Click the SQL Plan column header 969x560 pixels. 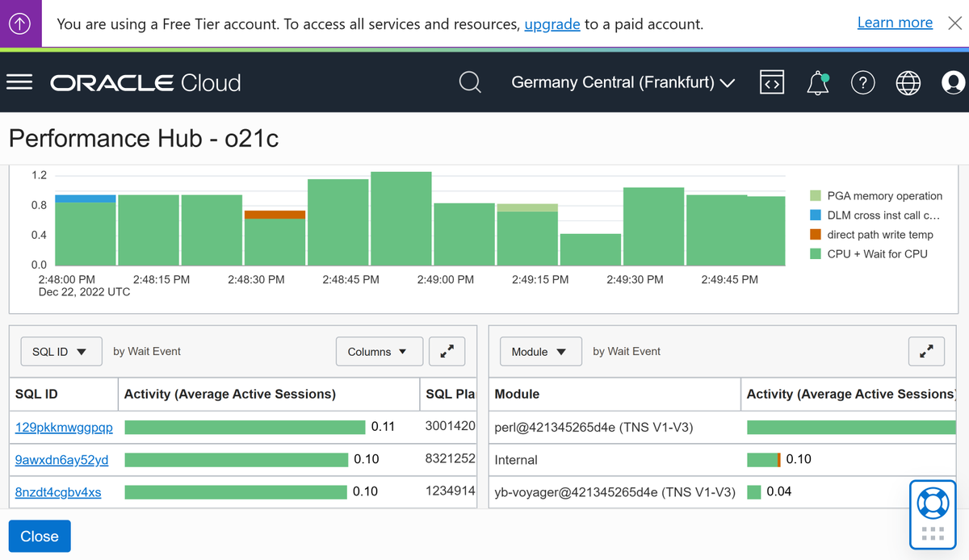click(x=450, y=394)
